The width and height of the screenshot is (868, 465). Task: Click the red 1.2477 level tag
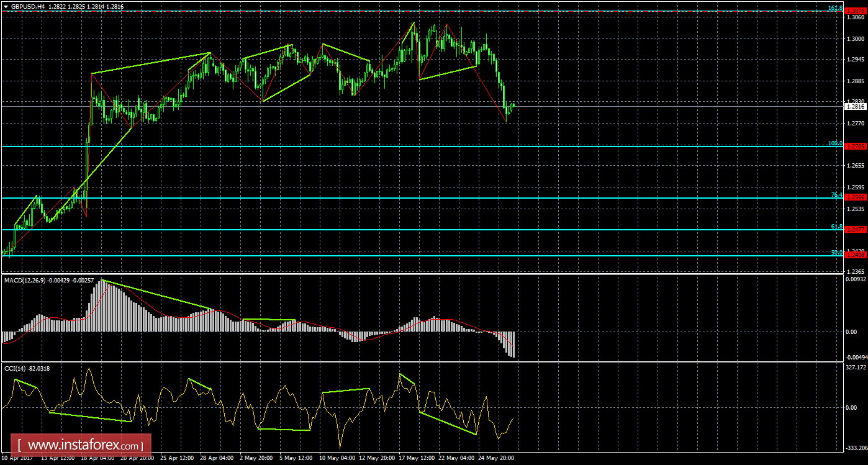click(856, 230)
